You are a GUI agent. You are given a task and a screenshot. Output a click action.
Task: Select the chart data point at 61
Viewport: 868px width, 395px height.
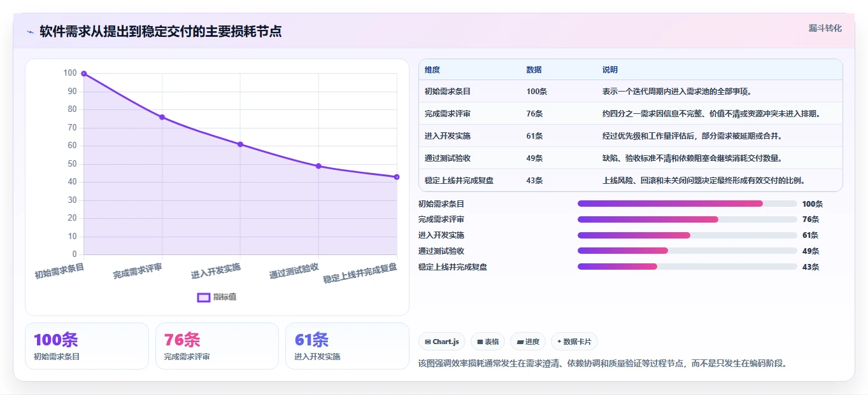[240, 144]
